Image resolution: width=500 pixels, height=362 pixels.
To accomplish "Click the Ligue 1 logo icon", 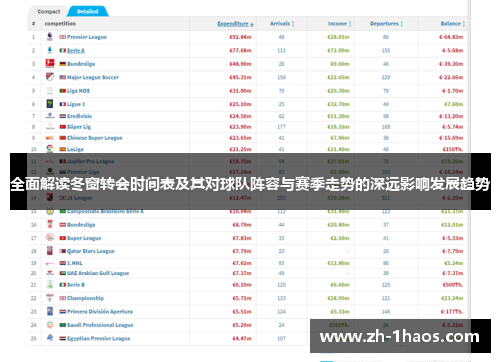I will [x=50, y=104].
